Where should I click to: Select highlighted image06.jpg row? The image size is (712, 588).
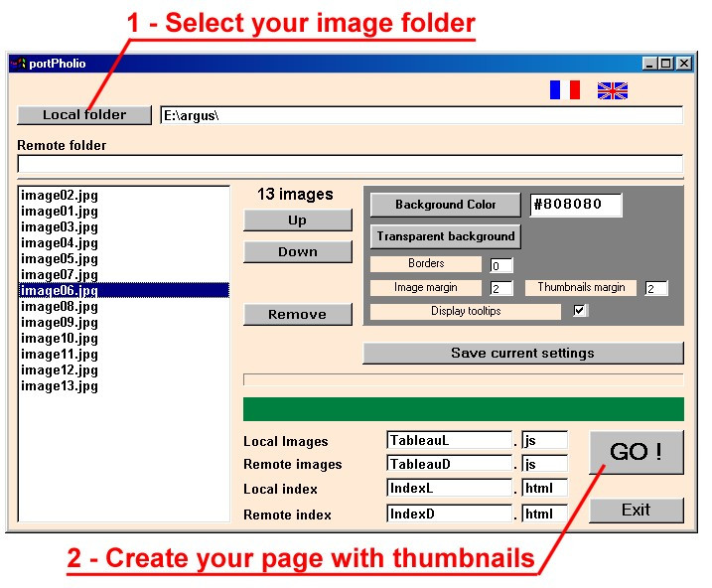[x=124, y=290]
